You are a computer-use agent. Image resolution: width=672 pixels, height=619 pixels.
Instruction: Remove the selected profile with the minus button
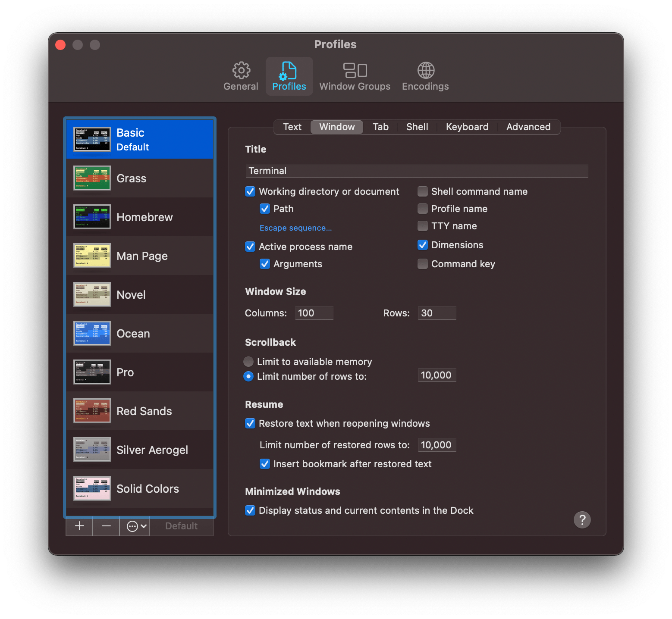pyautogui.click(x=106, y=526)
